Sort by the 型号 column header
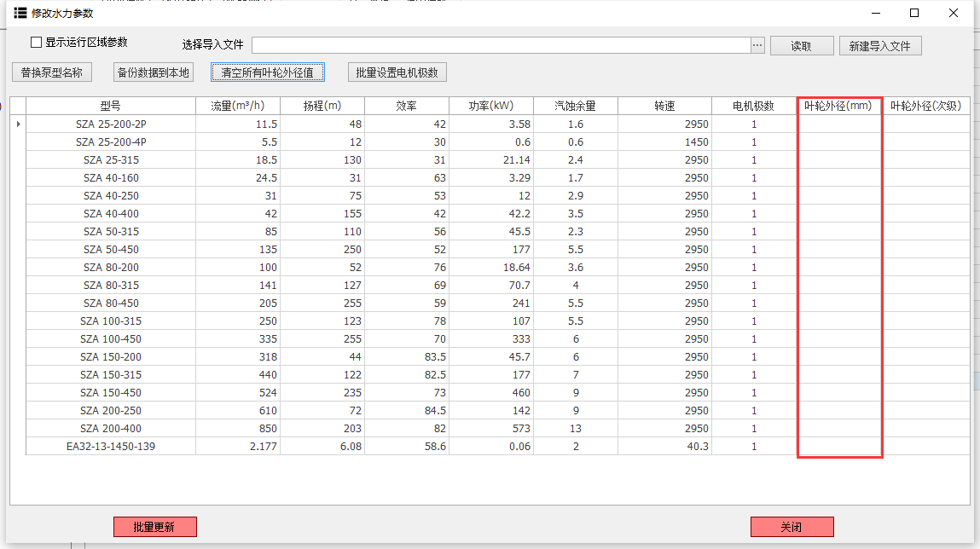 click(111, 107)
